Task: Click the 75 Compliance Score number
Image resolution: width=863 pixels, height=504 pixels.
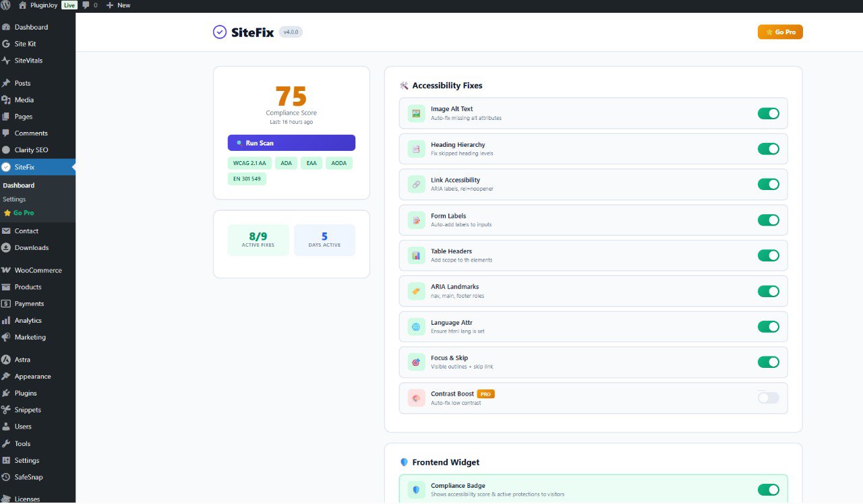Action: point(291,95)
